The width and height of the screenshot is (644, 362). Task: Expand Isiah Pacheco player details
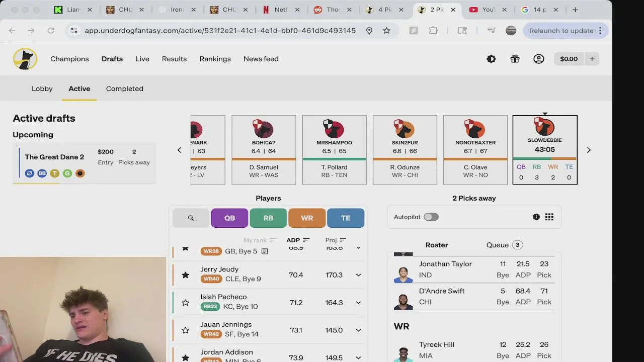pyautogui.click(x=358, y=303)
